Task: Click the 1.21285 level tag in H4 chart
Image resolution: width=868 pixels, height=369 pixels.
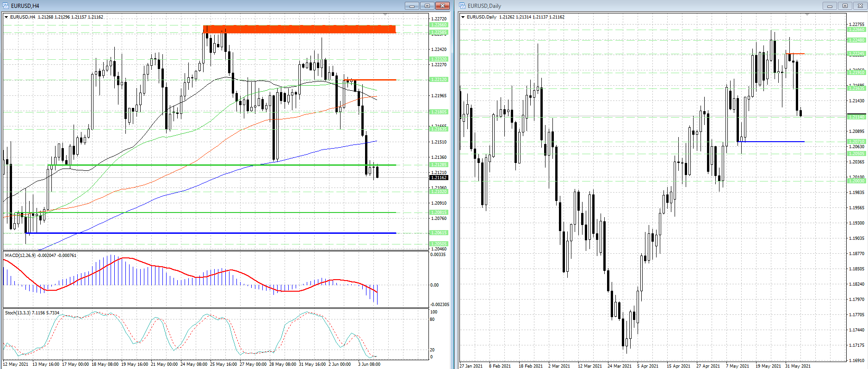Action: pos(439,165)
